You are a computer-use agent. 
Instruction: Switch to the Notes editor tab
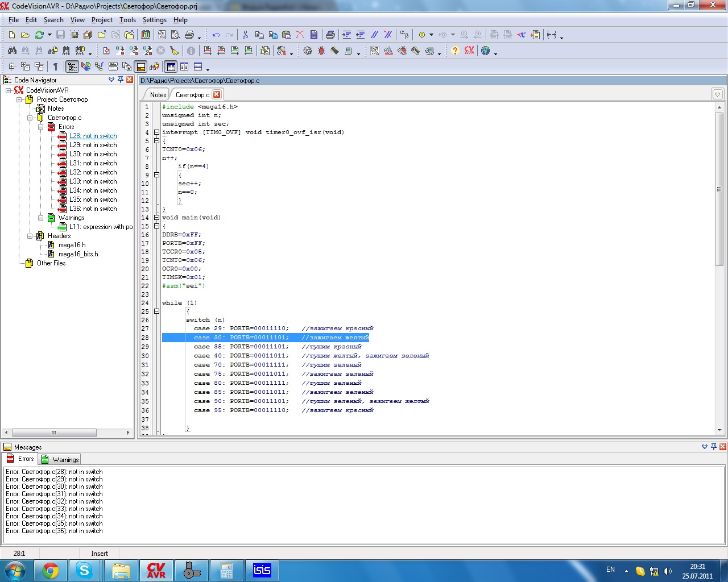(x=158, y=95)
